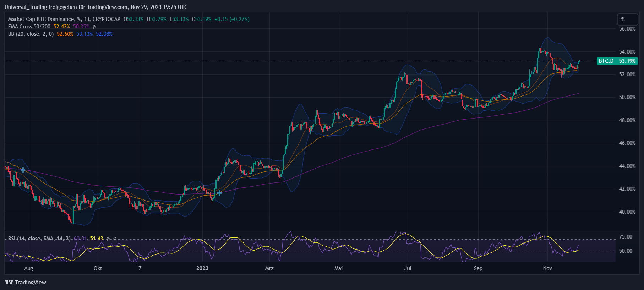Screen dimensions: 644x290
Task: Click the 75.00 level on RSI axis
Action: point(626,237)
